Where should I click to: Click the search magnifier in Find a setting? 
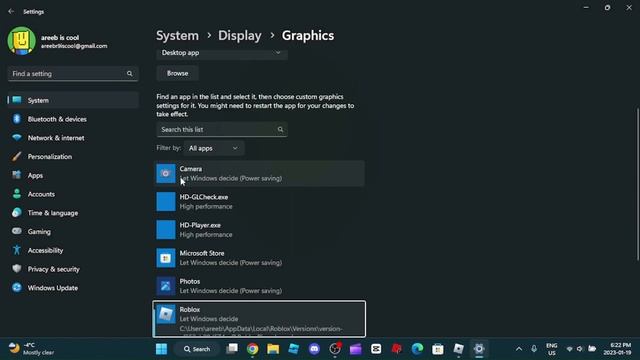tap(129, 73)
